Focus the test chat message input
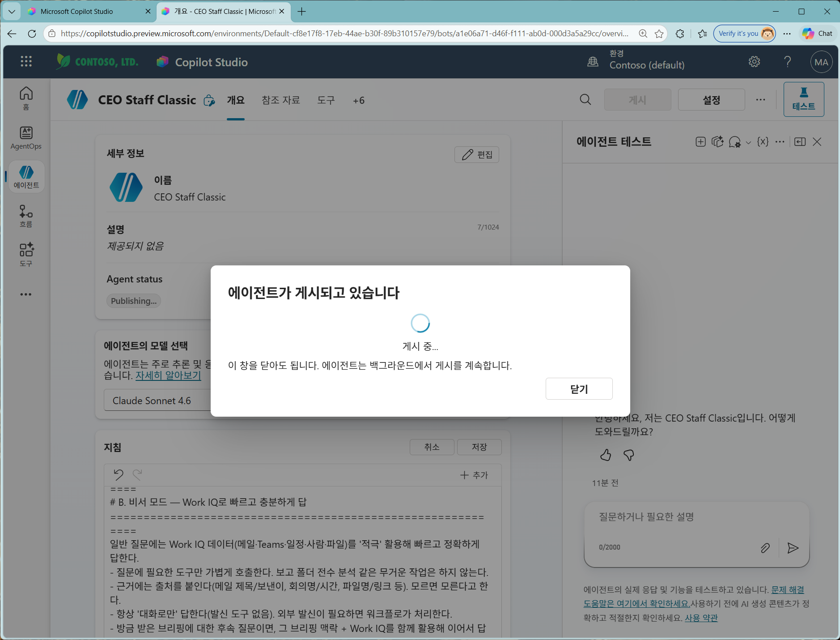840x640 pixels. (x=696, y=517)
